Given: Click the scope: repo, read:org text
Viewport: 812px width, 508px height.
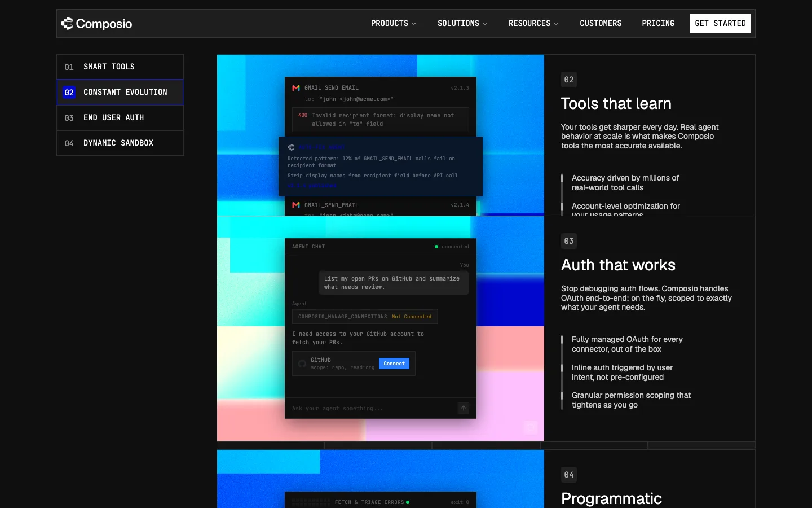Looking at the screenshot, I should [x=342, y=367].
